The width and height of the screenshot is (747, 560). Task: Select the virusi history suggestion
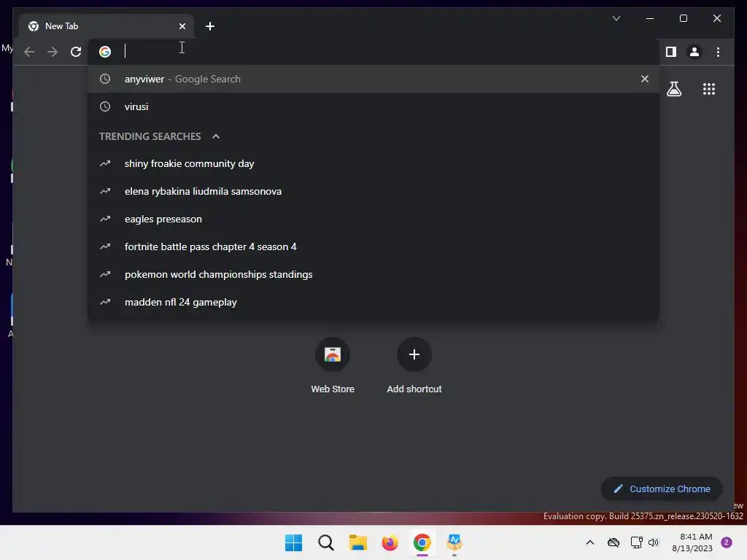click(373, 106)
